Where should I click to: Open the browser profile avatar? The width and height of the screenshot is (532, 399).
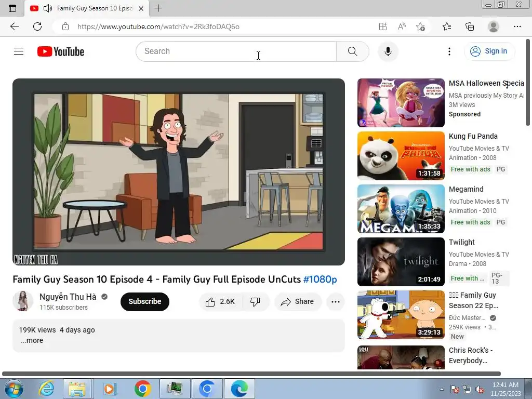tap(493, 26)
